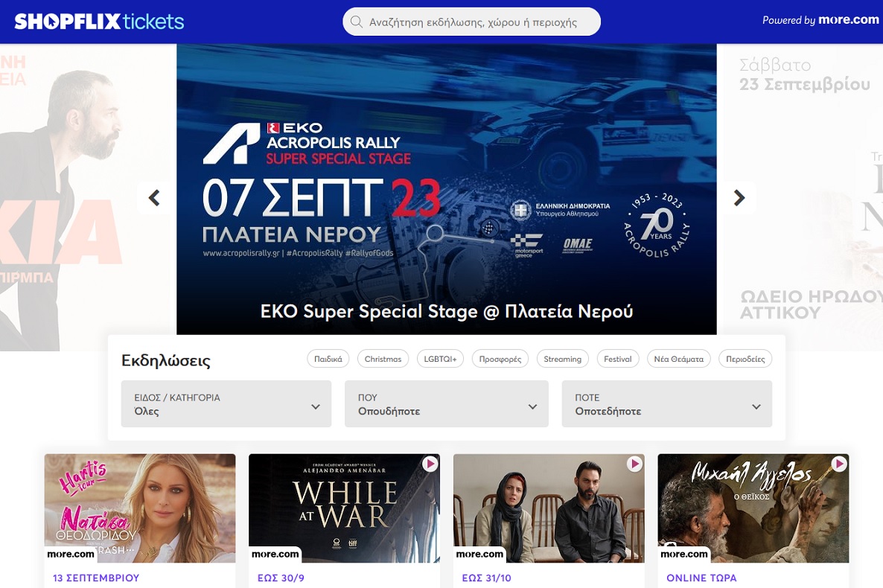883x588 pixels.
Task: Focus the event search input field
Action: (x=471, y=22)
